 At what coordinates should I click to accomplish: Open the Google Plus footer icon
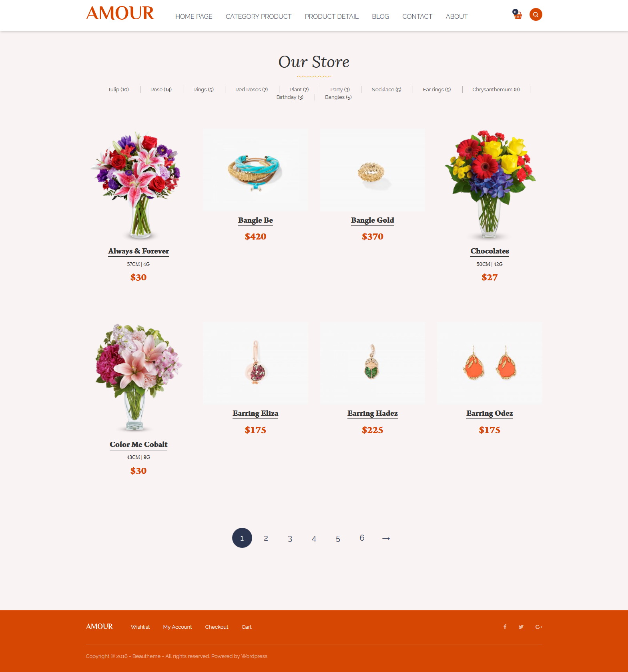point(539,627)
